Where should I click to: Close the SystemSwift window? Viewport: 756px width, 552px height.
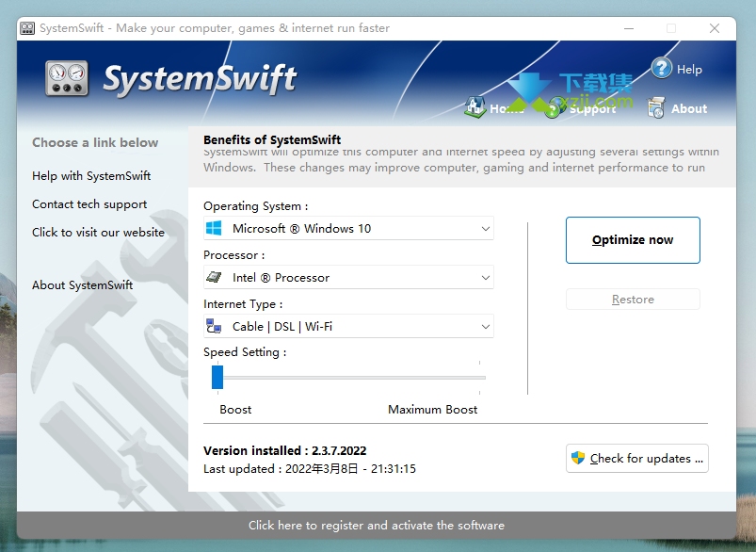click(x=715, y=28)
